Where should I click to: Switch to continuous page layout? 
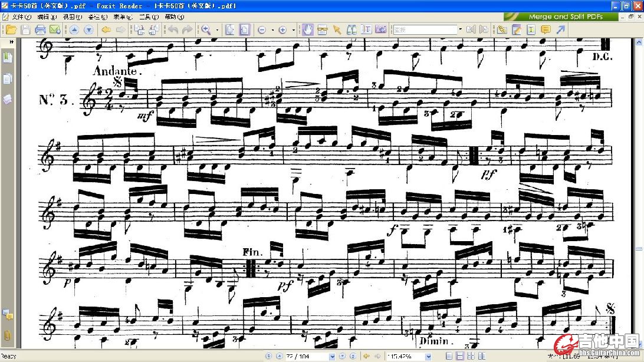[x=460, y=356]
